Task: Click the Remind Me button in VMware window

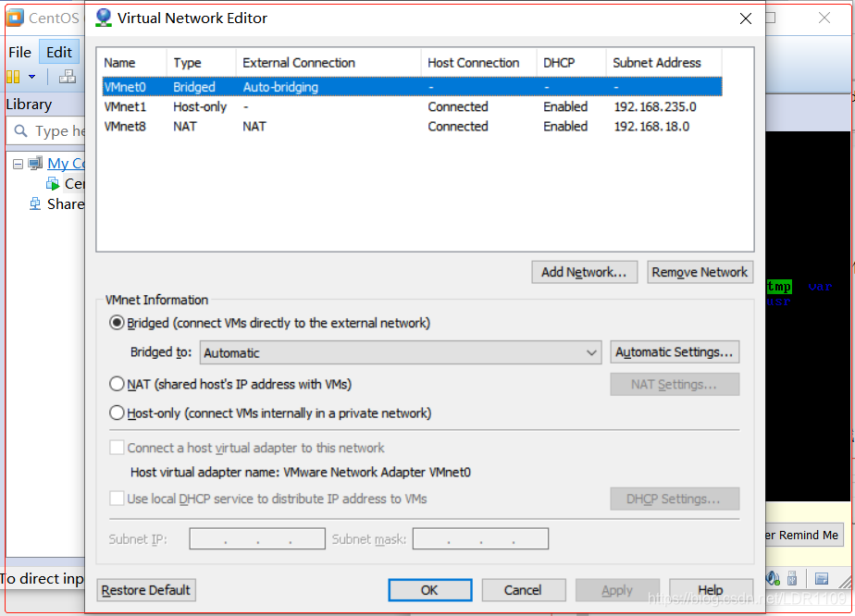Action: pos(804,536)
